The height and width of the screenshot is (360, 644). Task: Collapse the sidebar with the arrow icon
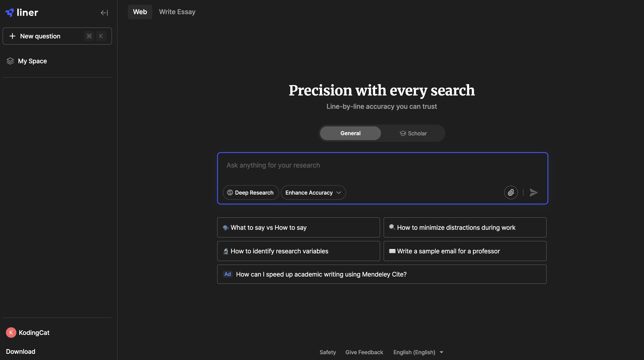pos(104,12)
